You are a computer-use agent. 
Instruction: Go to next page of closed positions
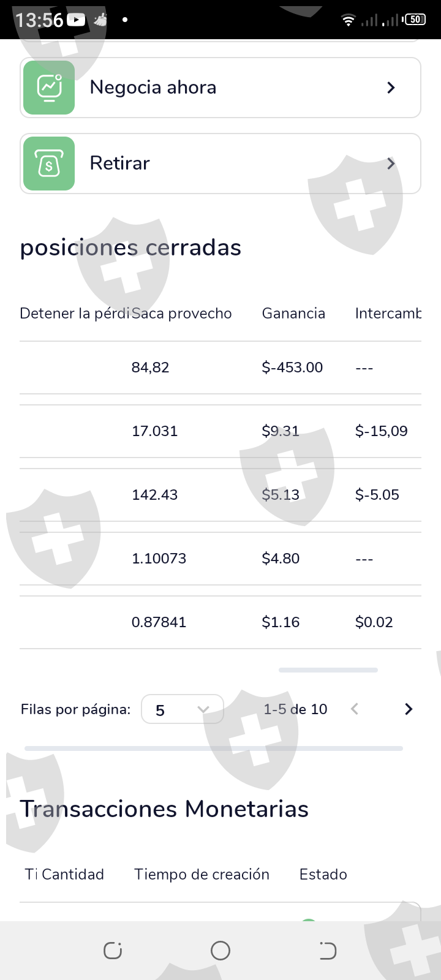point(409,709)
